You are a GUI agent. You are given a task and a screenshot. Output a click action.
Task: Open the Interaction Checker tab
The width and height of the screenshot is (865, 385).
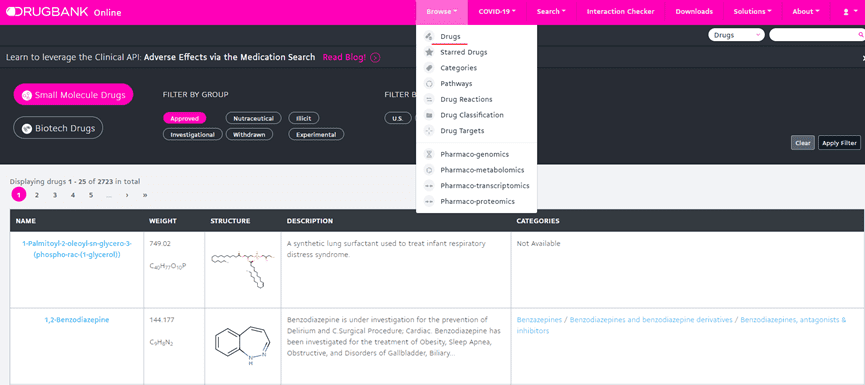point(621,12)
